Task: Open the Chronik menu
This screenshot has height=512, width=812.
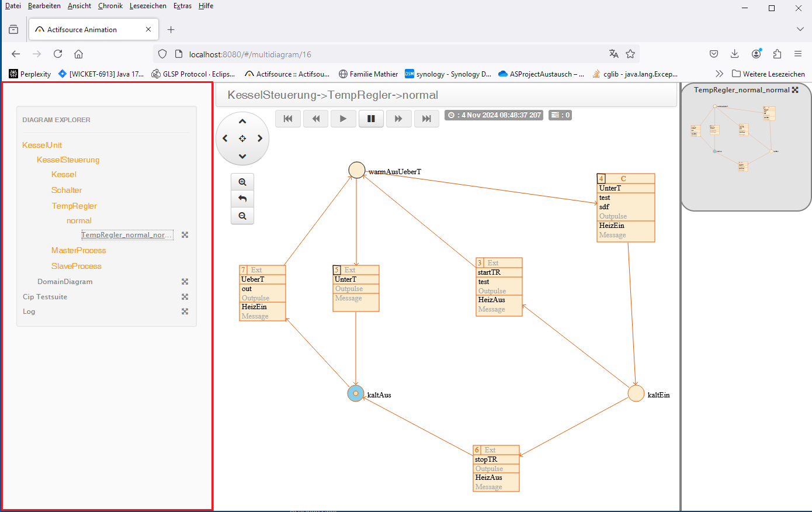Action: pyautogui.click(x=110, y=6)
